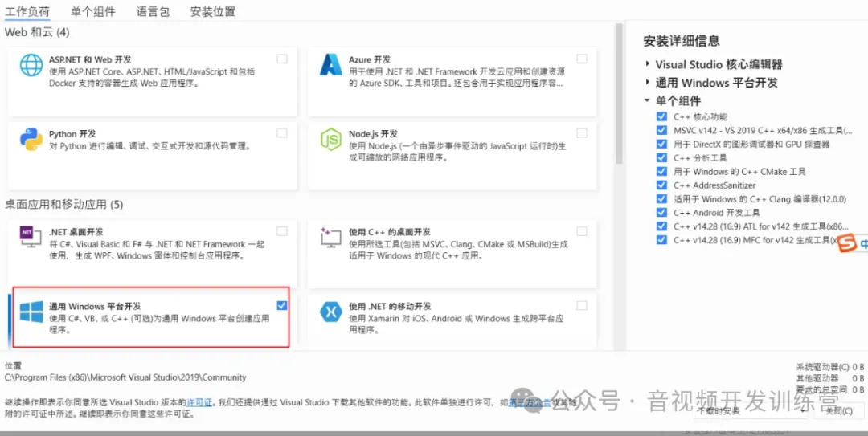868x436 pixels.
Task: Click the 其他驱动器 size entry
Action: pos(830,378)
